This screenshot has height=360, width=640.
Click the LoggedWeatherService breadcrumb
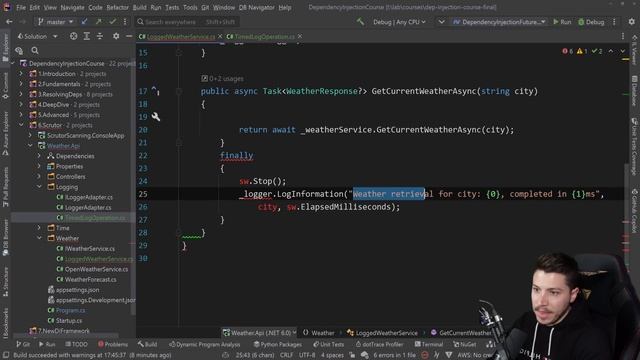[x=382, y=333]
